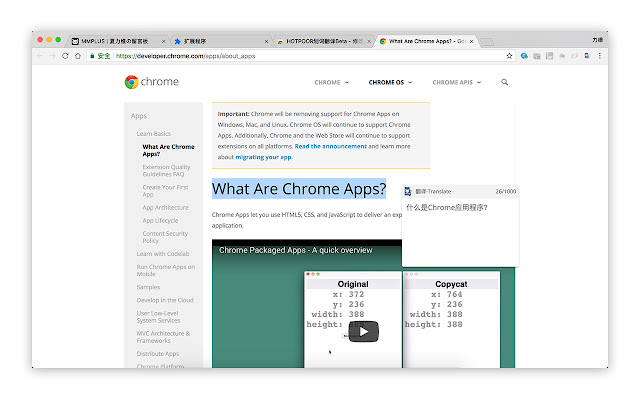The height and width of the screenshot is (400, 640).
Task: Close the 扩展程序 tab
Action: (266, 41)
